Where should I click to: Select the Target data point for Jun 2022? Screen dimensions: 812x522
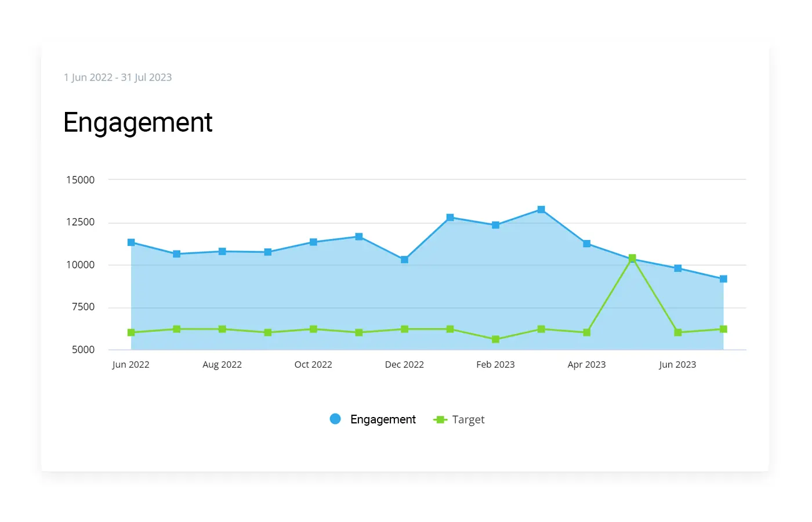coord(131,332)
